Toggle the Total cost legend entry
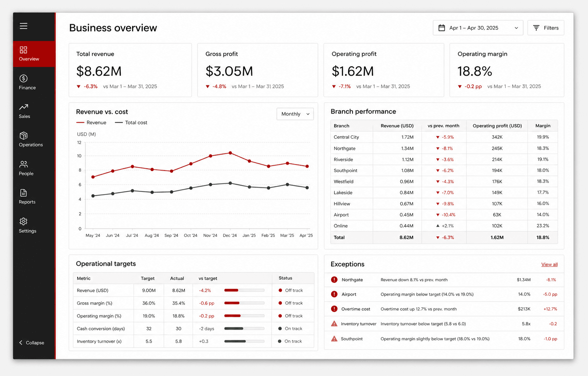The width and height of the screenshot is (588, 376). (x=131, y=123)
